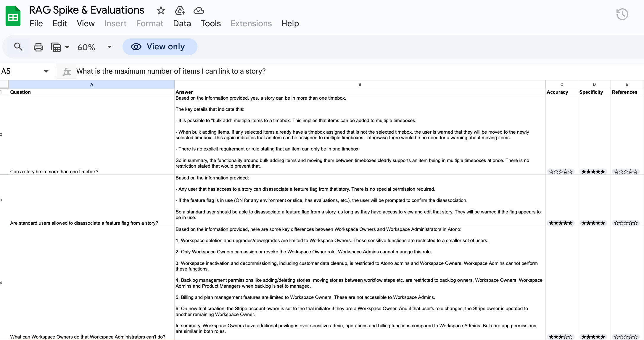Click references star rating in row 4
Viewport: 644px width, 340px height.
(626, 337)
